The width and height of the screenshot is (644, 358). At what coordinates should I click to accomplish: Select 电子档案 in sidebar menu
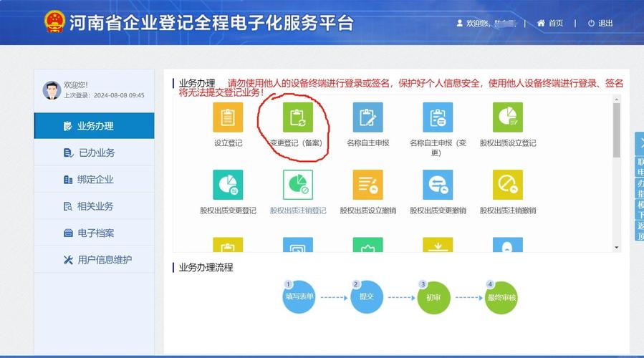[94, 233]
